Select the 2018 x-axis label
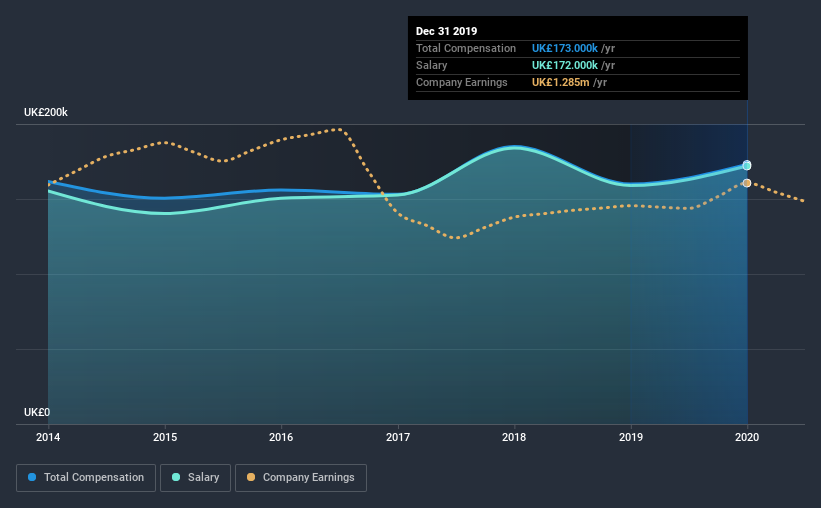 (x=514, y=437)
